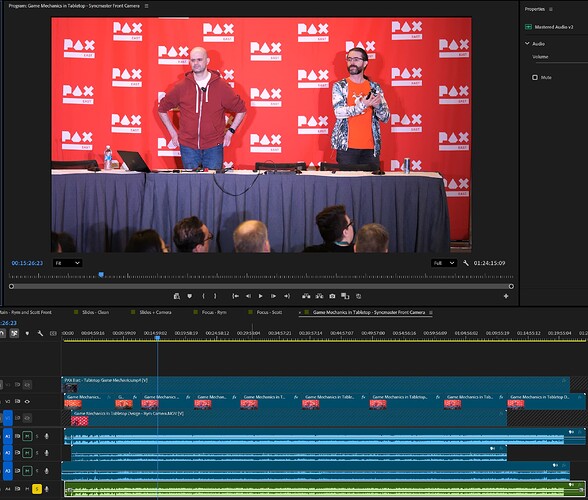The image size is (588, 500).
Task: Click the Add Marker icon in monitor controls
Action: click(190, 296)
